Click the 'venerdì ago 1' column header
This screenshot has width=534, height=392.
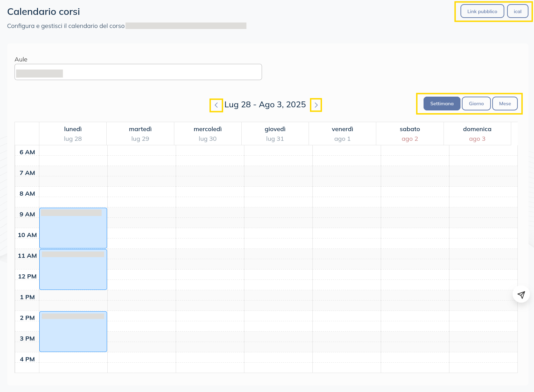click(342, 134)
